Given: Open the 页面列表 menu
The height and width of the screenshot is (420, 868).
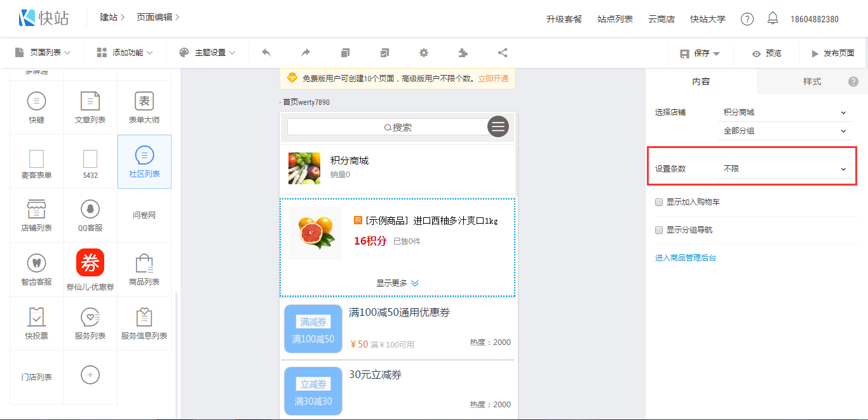Looking at the screenshot, I should (x=43, y=53).
